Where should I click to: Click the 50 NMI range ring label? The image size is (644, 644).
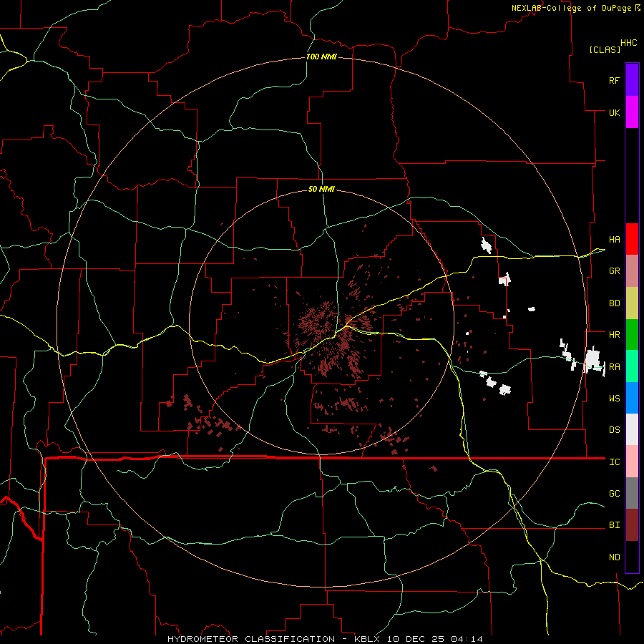[x=321, y=189]
